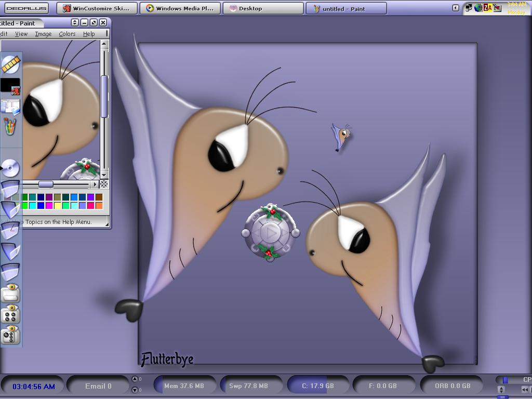532x399 pixels.
Task: Click the Email down arrow stepper
Action: [135, 390]
